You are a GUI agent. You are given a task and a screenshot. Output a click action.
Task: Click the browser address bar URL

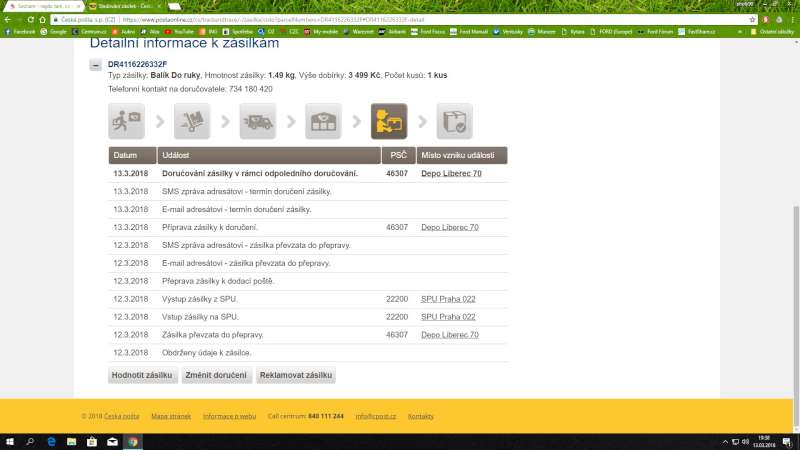pos(300,18)
